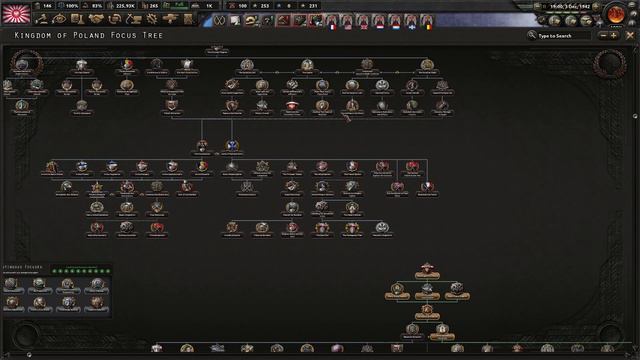Click the question mark alert icon
The width and height of the screenshot is (640, 360).
point(267,20)
